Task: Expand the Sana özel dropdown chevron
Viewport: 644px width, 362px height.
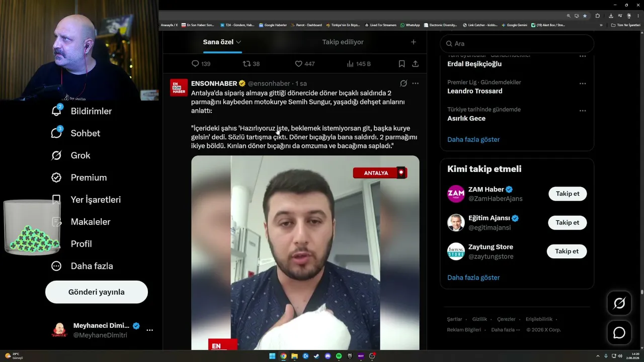Action: [238, 42]
